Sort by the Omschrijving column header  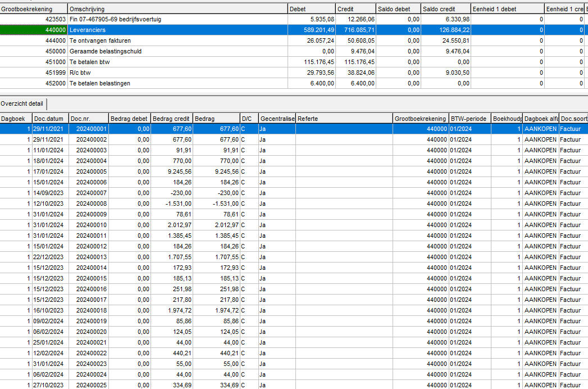(177, 10)
